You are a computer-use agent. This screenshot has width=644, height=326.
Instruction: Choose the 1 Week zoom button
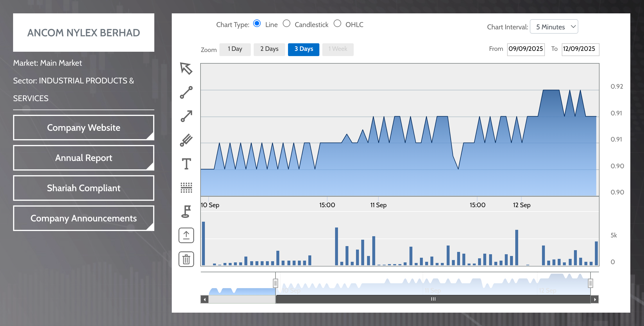[338, 49]
